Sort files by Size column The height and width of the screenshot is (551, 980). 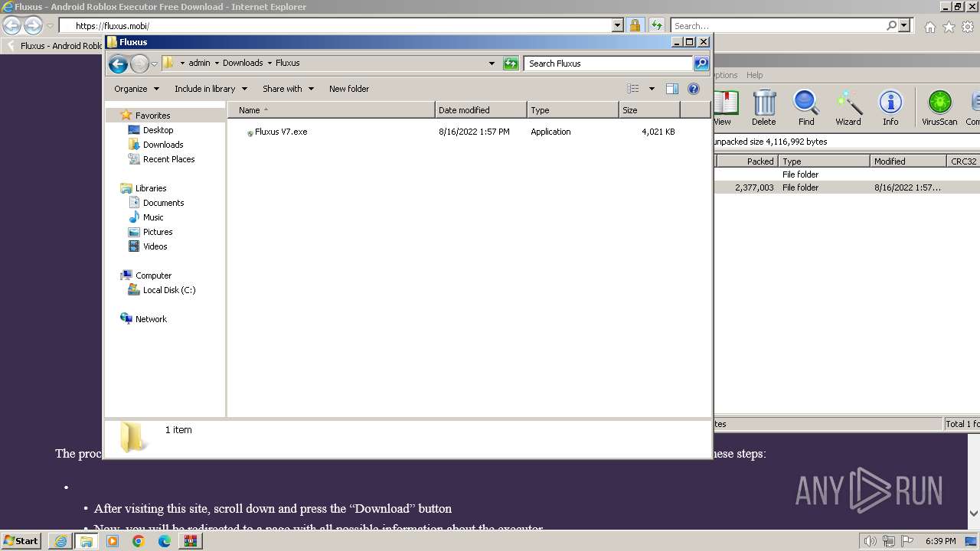[x=649, y=110]
